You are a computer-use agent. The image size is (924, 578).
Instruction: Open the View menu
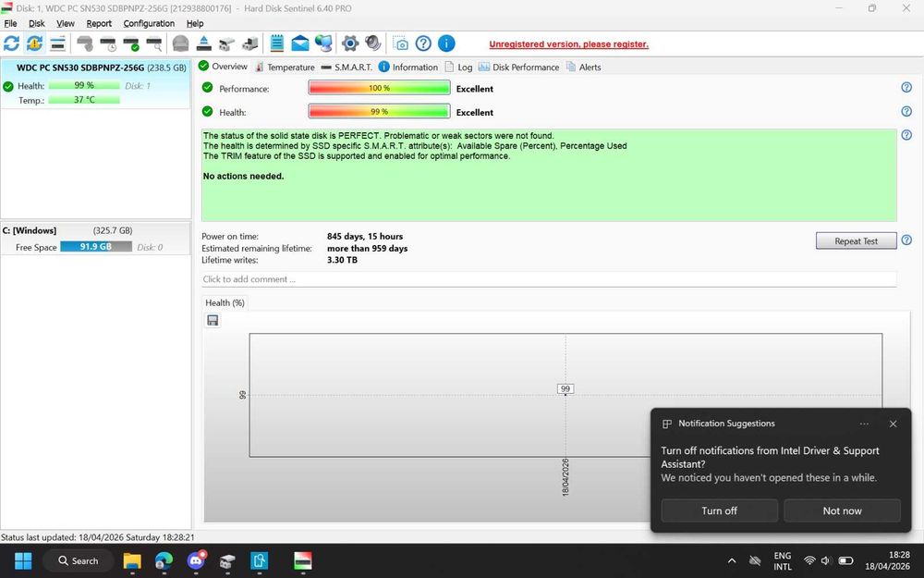(x=66, y=24)
